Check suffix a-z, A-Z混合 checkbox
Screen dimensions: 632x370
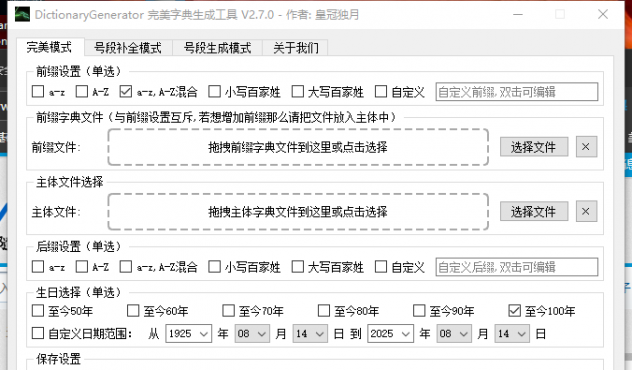coord(126,266)
